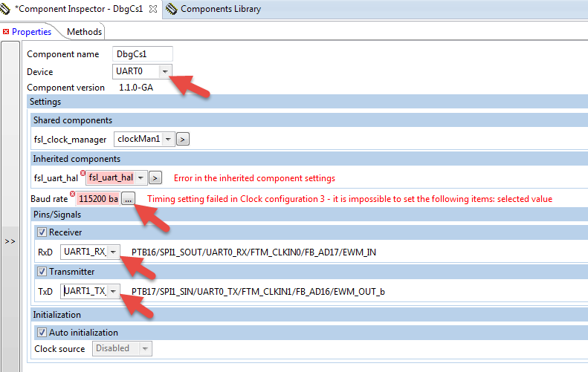This screenshot has width=588, height=372.
Task: Click the PTB17/SPI1_SIN/UART0_TX pin description
Action: pyautogui.click(x=258, y=292)
